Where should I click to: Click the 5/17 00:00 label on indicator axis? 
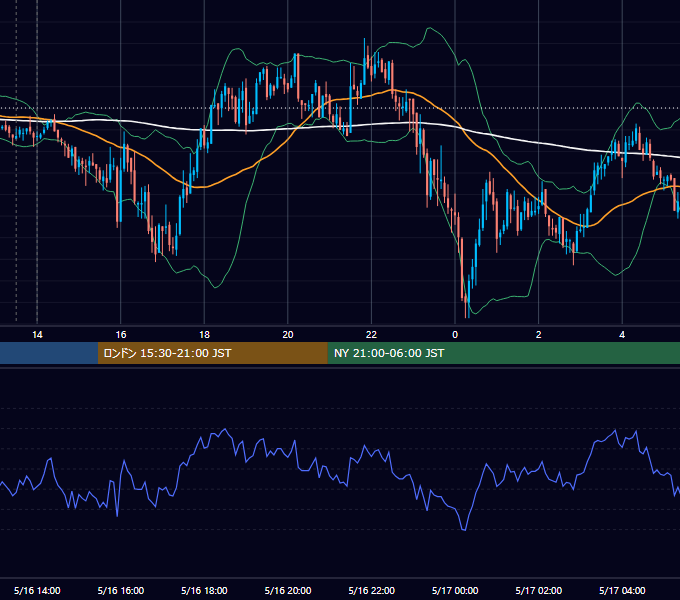coord(455,590)
